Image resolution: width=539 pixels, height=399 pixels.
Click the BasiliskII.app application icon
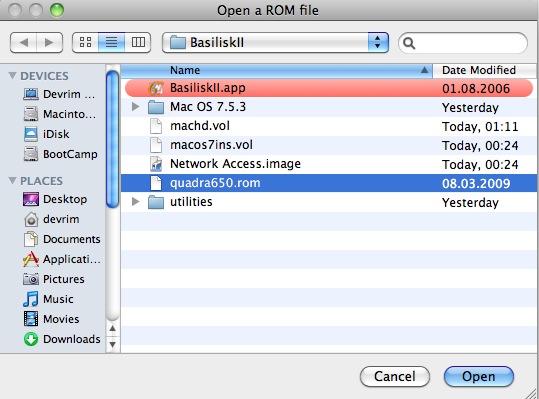point(156,88)
